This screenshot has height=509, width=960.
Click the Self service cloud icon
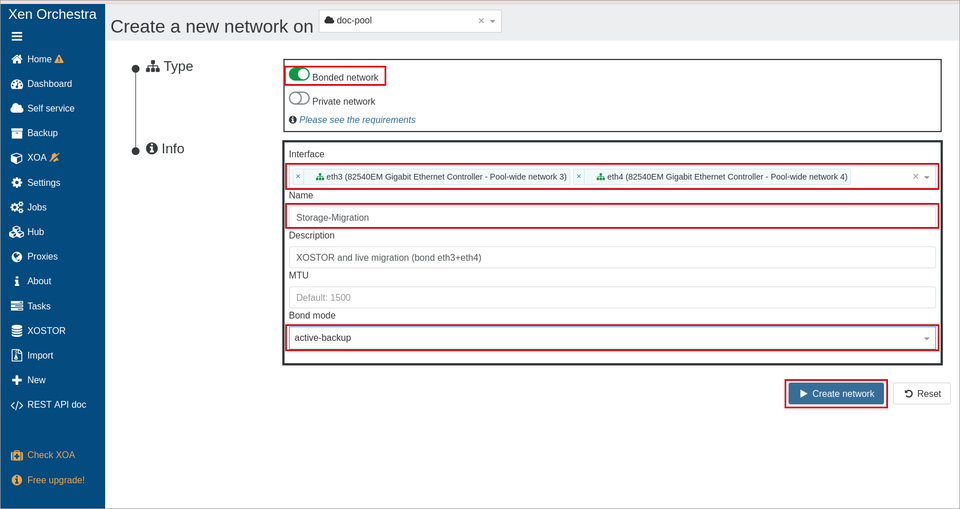pyautogui.click(x=17, y=108)
